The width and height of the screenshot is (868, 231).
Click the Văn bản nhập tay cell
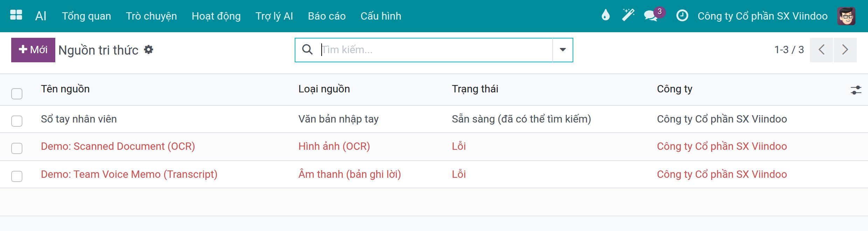(x=338, y=119)
